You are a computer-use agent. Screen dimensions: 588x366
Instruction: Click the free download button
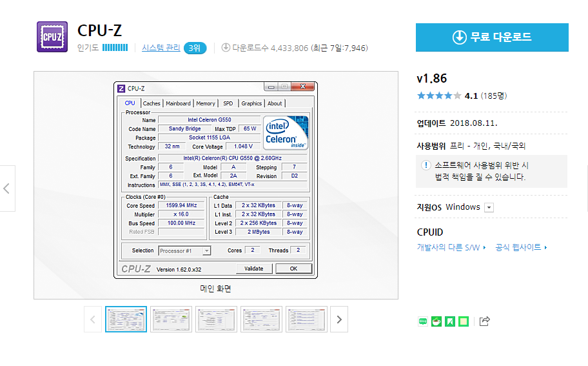coord(492,37)
